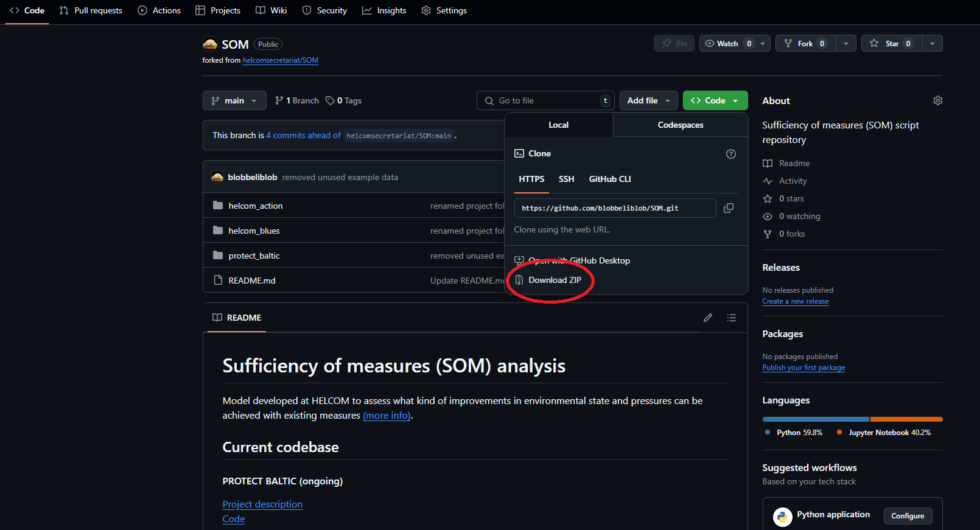Open Jupyter Notebook 40.2% language link
Image resolution: width=980 pixels, height=530 pixels.
(x=884, y=433)
